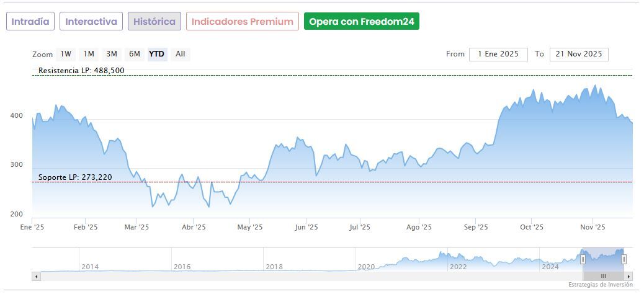Click the scrollbar left arrow
The height and width of the screenshot is (294, 644).
point(35,276)
